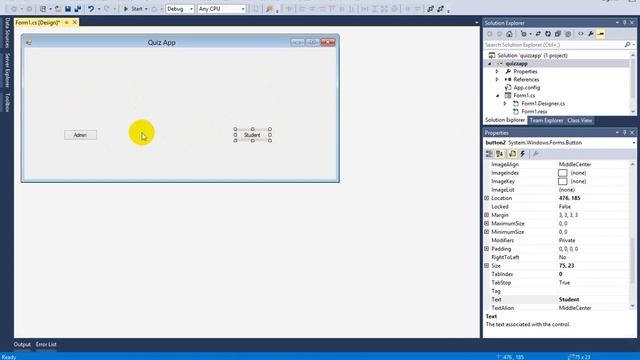Click the Text property value Student
Screen dimensions: 640x360
(x=569, y=300)
